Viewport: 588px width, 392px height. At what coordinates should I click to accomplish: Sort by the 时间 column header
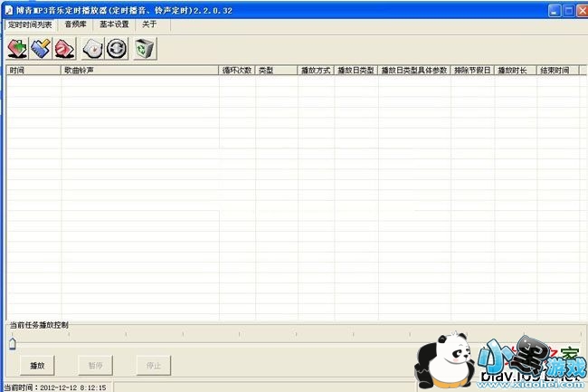(x=33, y=70)
